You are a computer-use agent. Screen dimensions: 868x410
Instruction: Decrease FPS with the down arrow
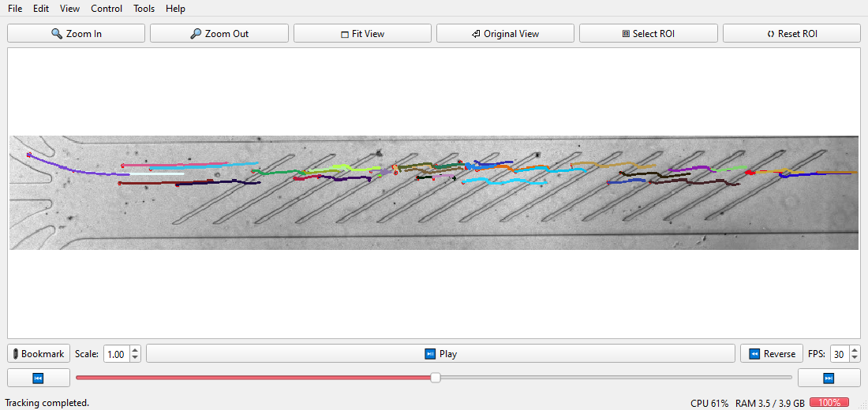pos(855,358)
